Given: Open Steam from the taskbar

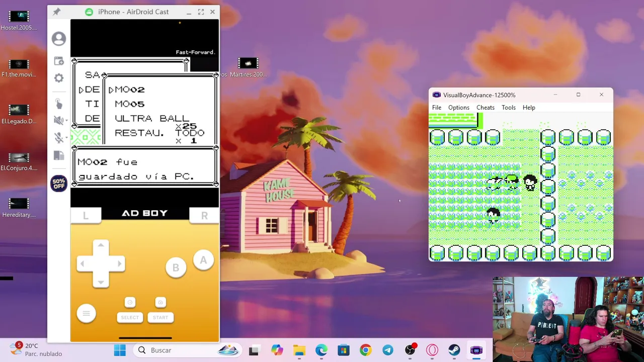Looking at the screenshot, I should [x=454, y=350].
